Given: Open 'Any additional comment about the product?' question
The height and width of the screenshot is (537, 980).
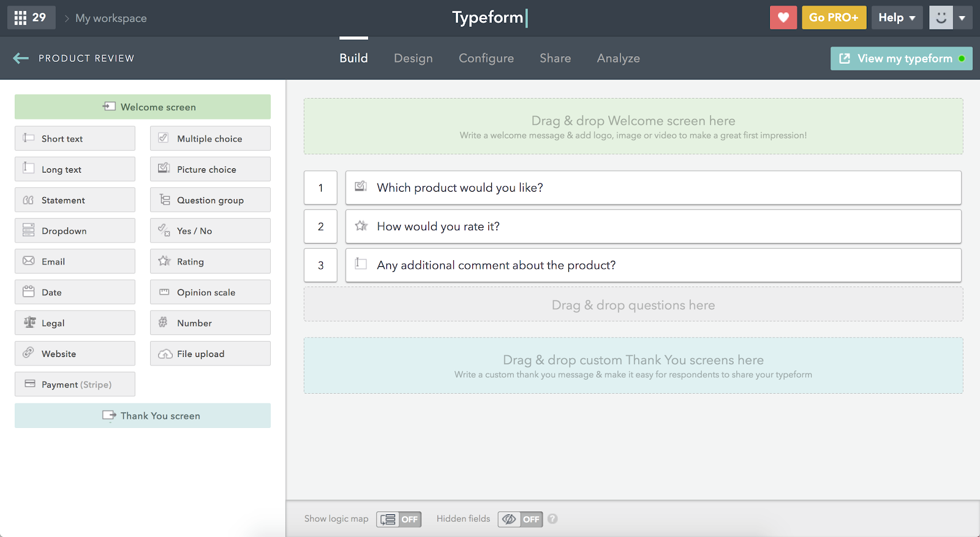Looking at the screenshot, I should click(654, 265).
